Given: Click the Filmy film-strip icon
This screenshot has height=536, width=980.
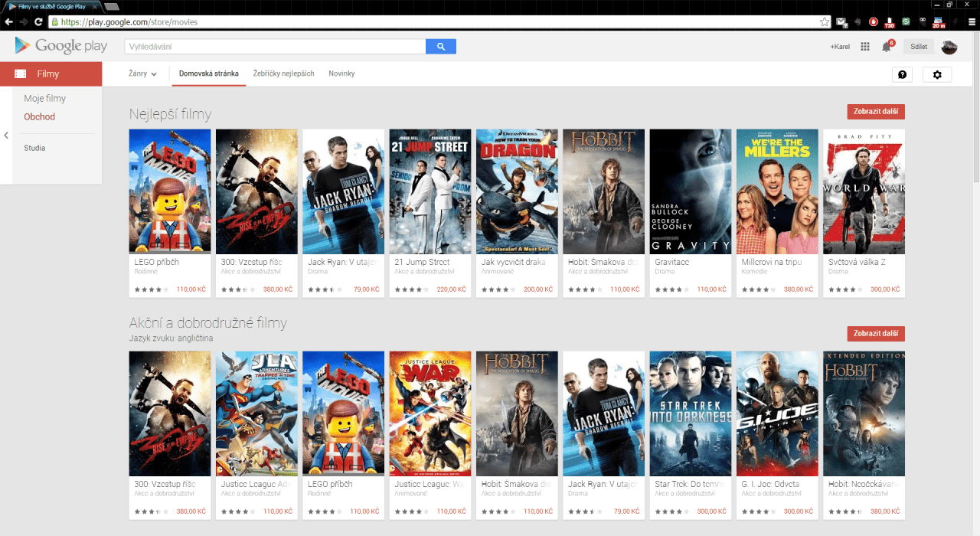Looking at the screenshot, I should pos(20,74).
